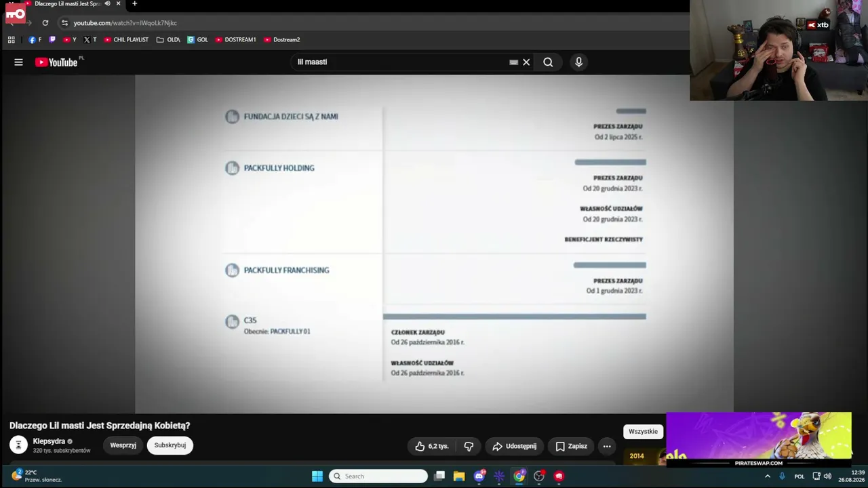This screenshot has width=868, height=488.
Task: Click the video player area
Action: point(434,243)
